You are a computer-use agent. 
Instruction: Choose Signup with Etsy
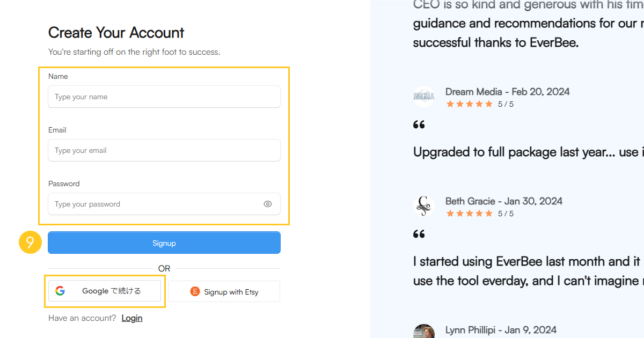[x=224, y=291]
